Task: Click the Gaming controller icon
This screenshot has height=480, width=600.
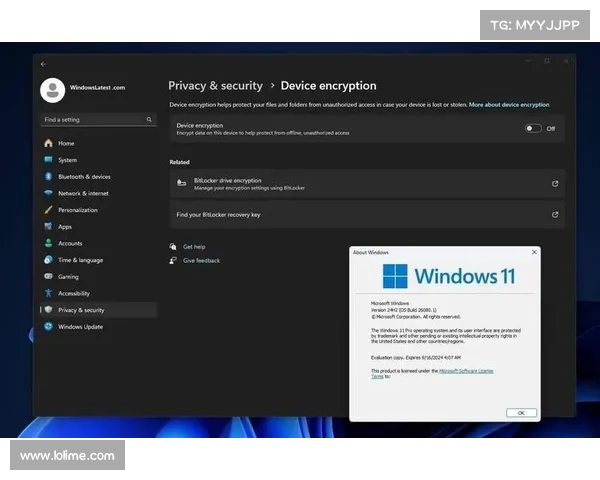Action: [x=48, y=276]
